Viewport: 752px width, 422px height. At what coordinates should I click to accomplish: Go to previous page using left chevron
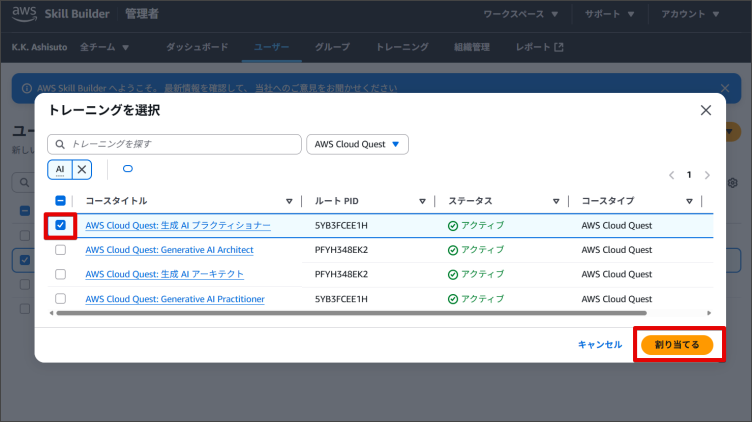coord(671,175)
